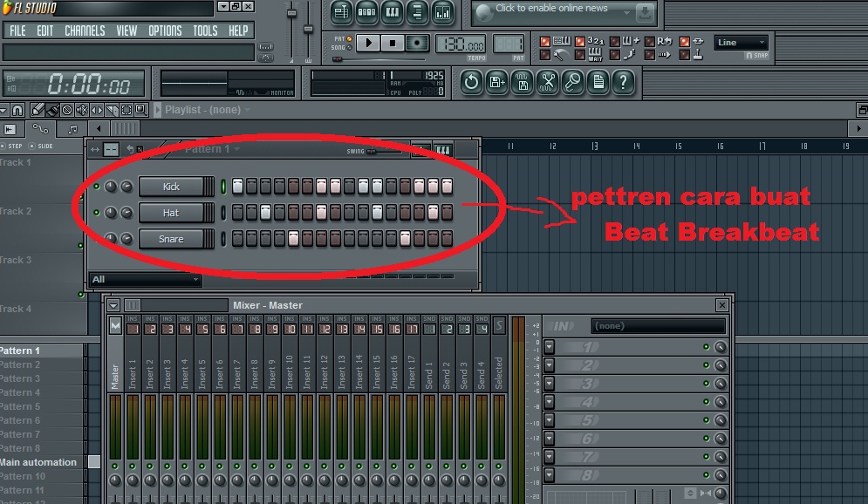Select the slice tool
Screen dimensions: 868x504
112,110
